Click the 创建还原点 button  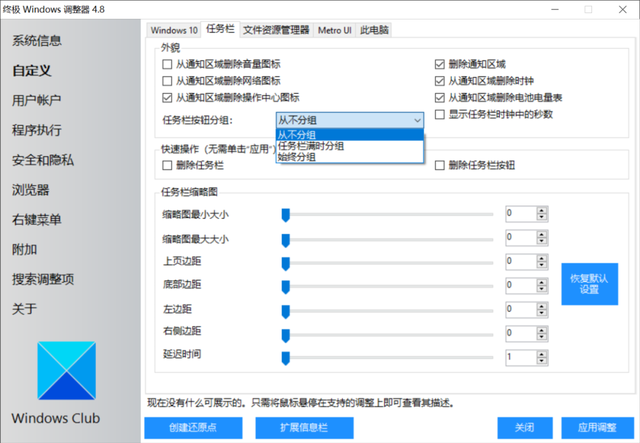[x=193, y=427]
